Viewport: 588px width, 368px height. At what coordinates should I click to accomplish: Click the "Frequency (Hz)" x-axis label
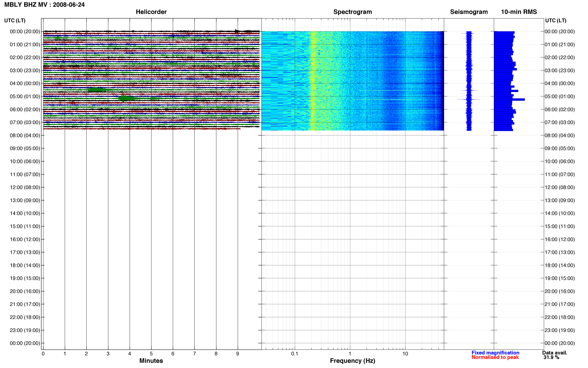[352, 361]
